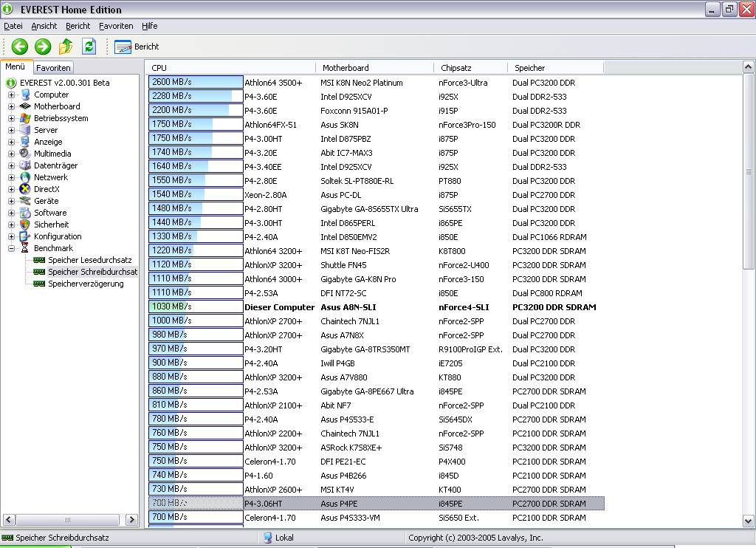Click the Speicherverzögerung memory chip icon
756x548 pixels.
coord(39,284)
